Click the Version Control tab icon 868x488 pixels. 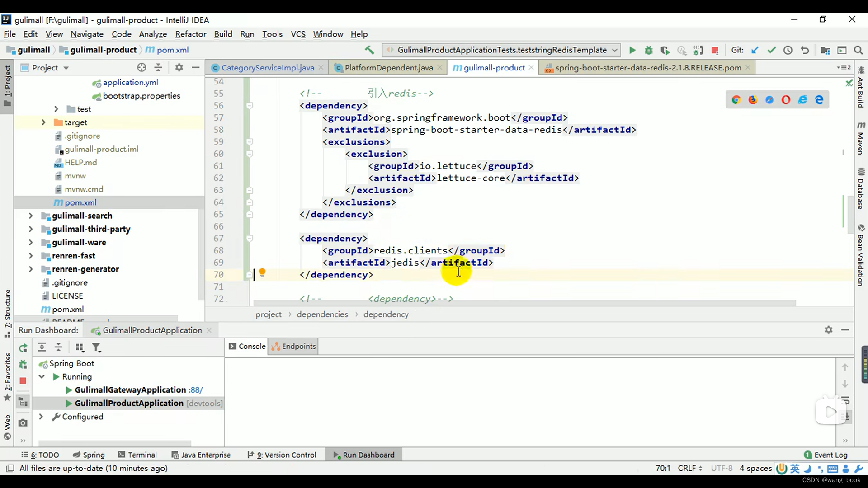click(x=251, y=455)
